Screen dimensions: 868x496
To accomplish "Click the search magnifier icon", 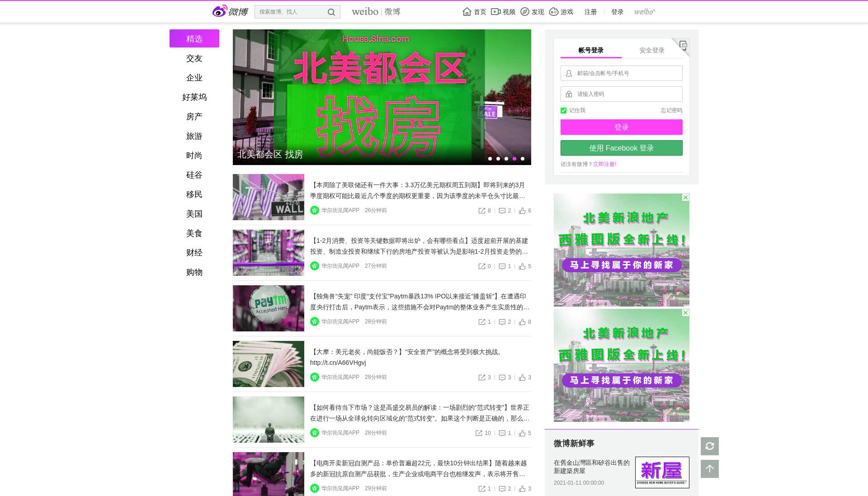I will tap(331, 12).
